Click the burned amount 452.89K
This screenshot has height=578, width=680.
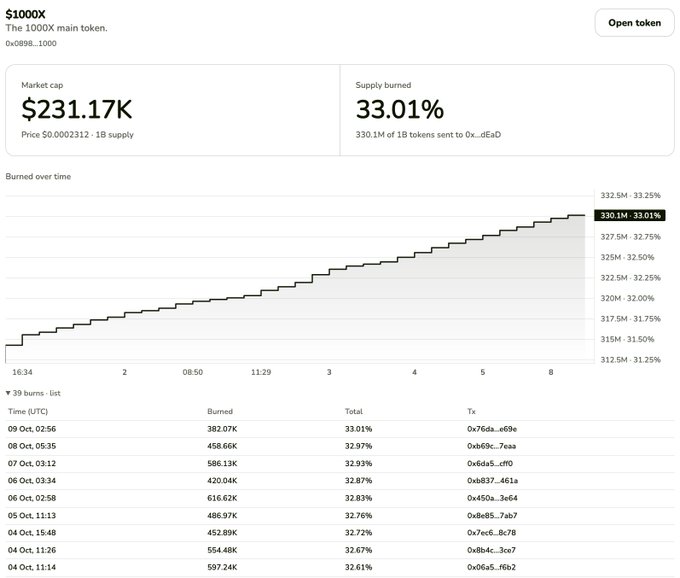[x=222, y=532]
